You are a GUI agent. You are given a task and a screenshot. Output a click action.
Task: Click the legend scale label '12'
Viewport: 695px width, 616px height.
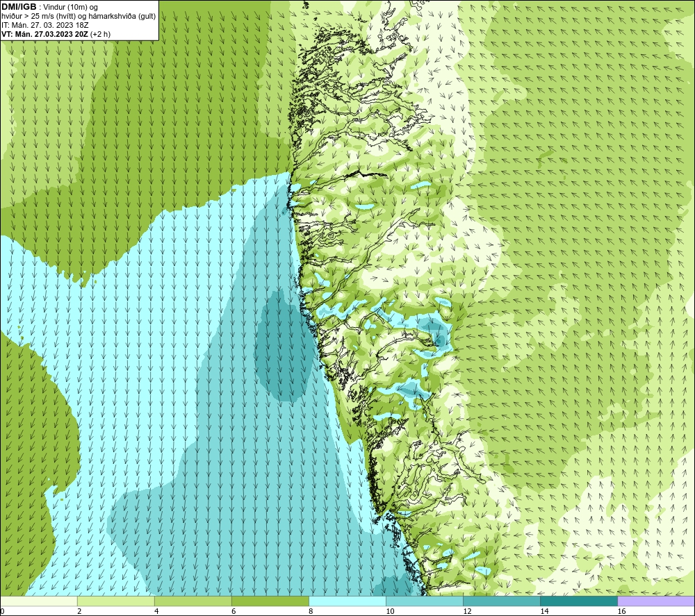click(467, 611)
